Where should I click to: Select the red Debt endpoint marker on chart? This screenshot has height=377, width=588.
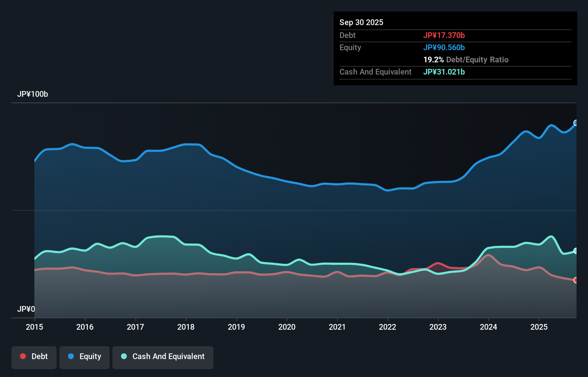click(576, 280)
